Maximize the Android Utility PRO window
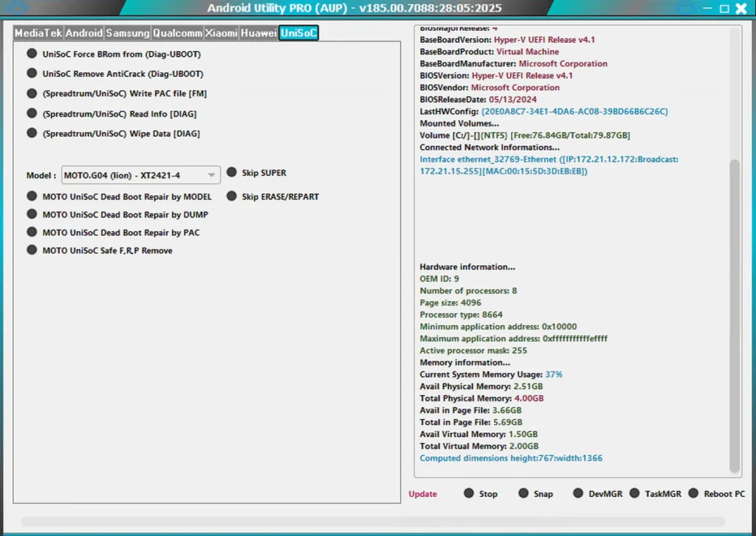756x536 pixels. pyautogui.click(x=724, y=8)
